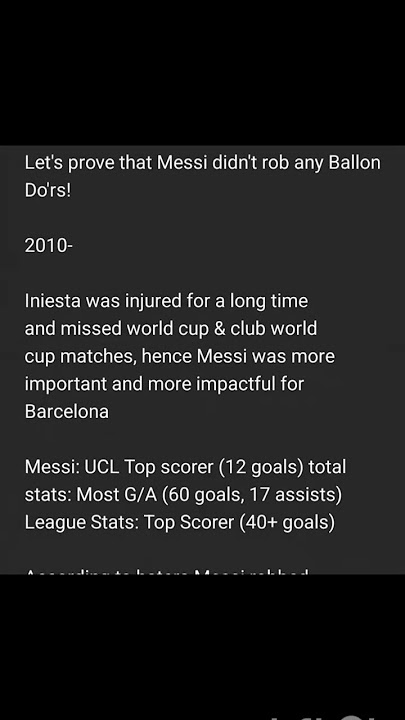This screenshot has height=720, width=405.
Task: Click the "stats: Most G/A" line
Action: point(183,495)
